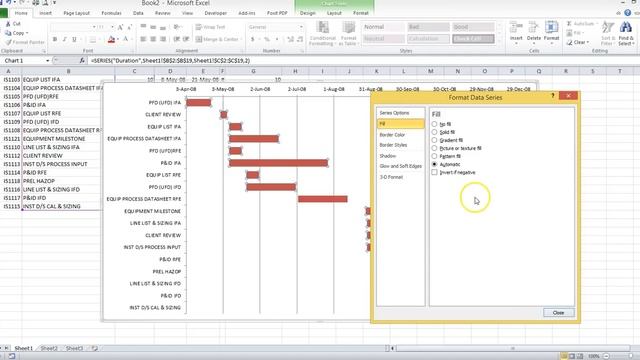
Task: Select Gradient fill radio button
Action: coord(434,140)
